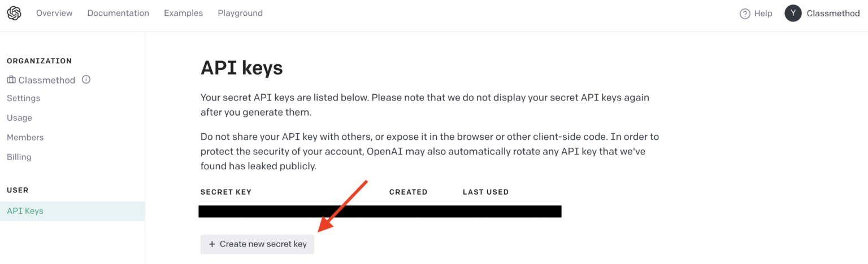Open the Examples page

tap(183, 13)
